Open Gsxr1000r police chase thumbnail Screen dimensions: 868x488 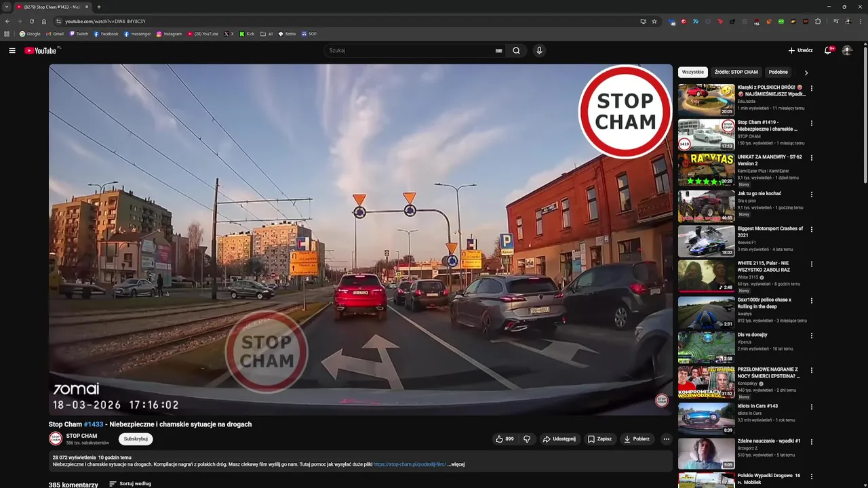[x=706, y=312]
